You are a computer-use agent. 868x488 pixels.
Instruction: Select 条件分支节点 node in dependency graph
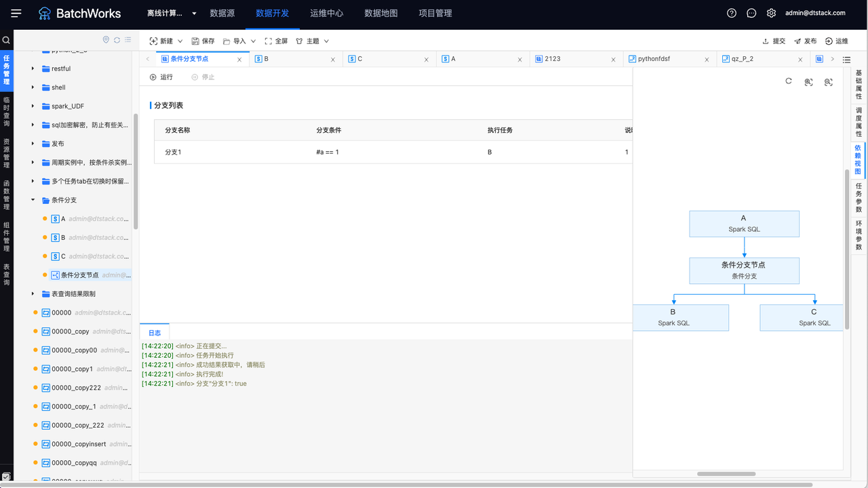pos(744,270)
